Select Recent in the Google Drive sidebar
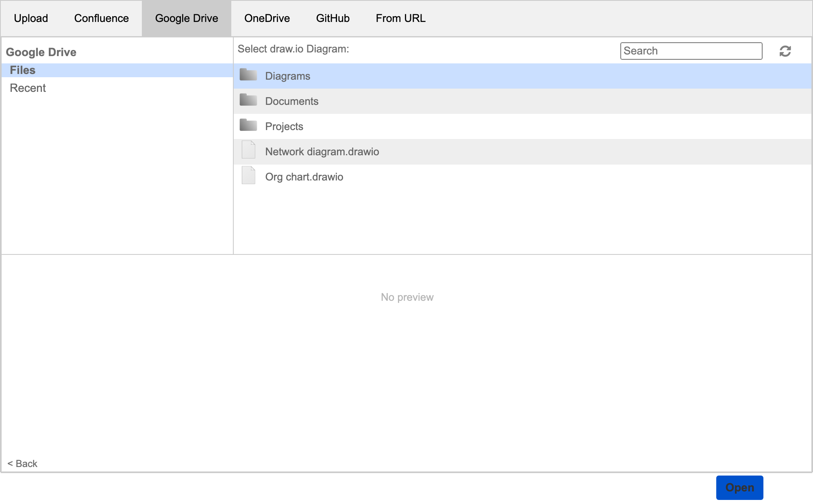The width and height of the screenshot is (813, 504). click(x=117, y=88)
